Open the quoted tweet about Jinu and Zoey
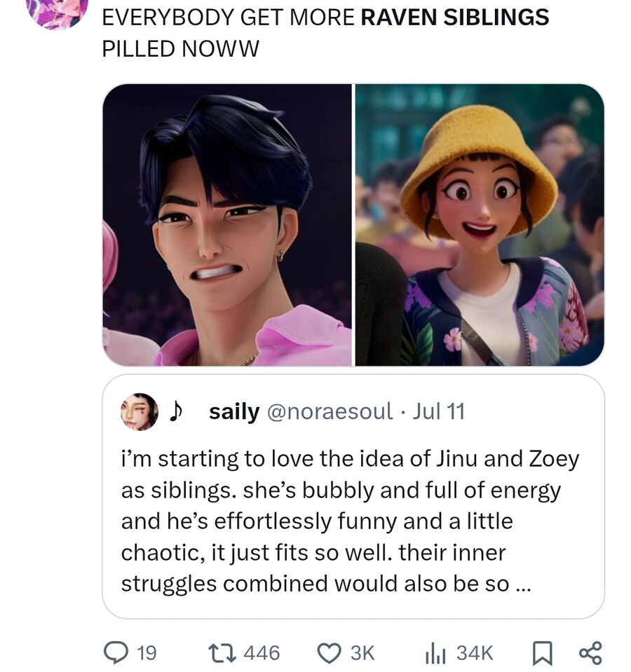This screenshot has height=672, width=631. (x=353, y=497)
